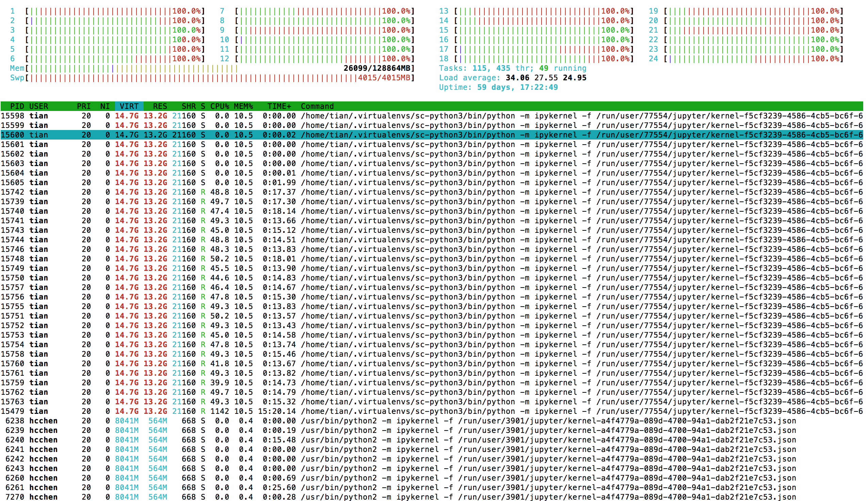Image resolution: width=868 pixels, height=501 pixels.
Task: Select the process row with PID 15743
Action: pyautogui.click(x=432, y=230)
